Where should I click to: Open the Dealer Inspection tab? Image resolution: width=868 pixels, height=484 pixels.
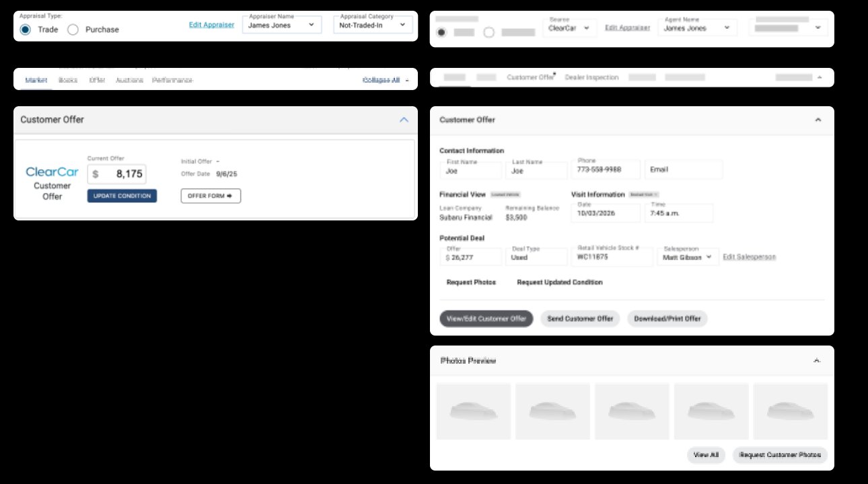point(591,77)
